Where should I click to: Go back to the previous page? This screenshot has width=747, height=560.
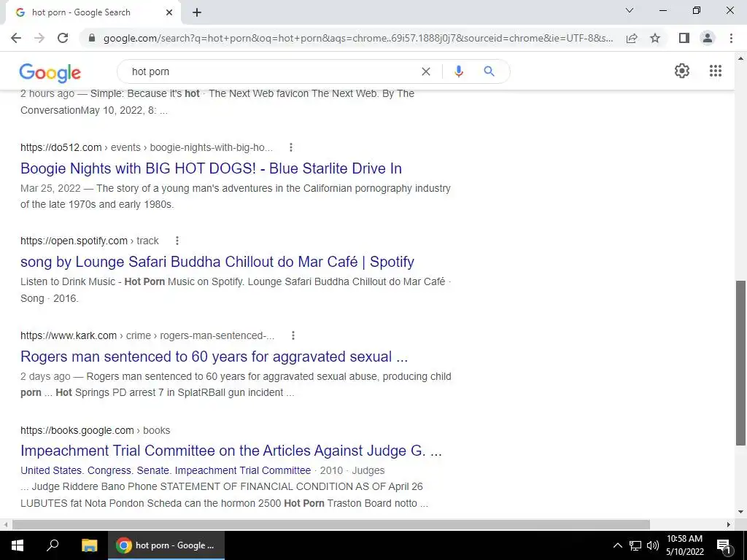pos(16,38)
